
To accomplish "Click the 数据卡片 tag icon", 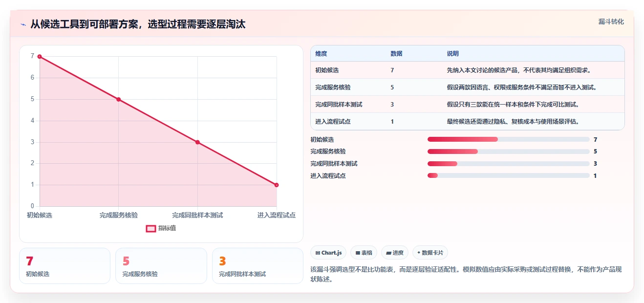I will pos(419,253).
